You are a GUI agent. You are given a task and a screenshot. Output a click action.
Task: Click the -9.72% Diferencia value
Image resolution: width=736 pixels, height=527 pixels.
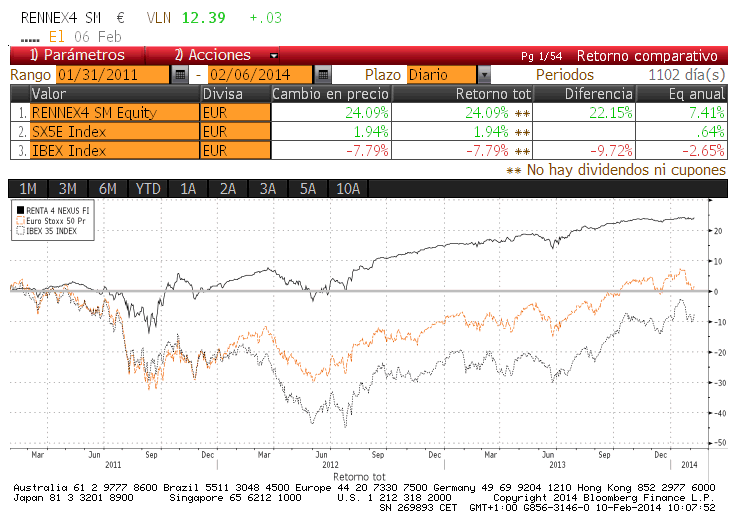pyautogui.click(x=611, y=151)
